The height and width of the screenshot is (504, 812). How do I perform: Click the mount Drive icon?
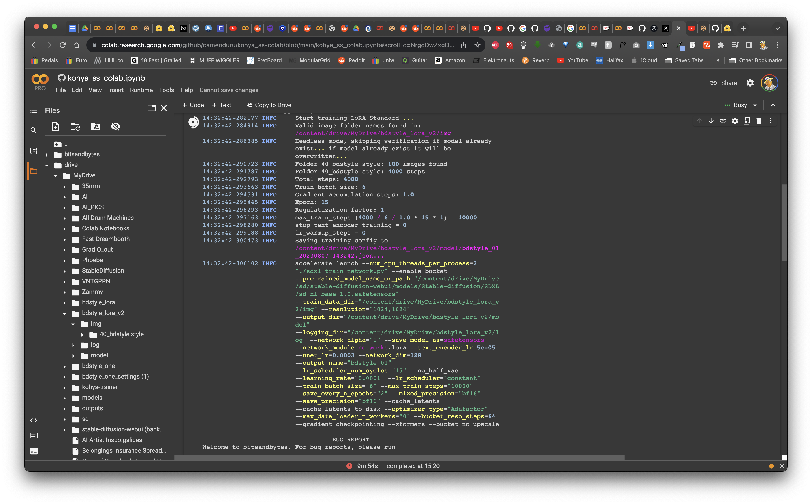95,126
